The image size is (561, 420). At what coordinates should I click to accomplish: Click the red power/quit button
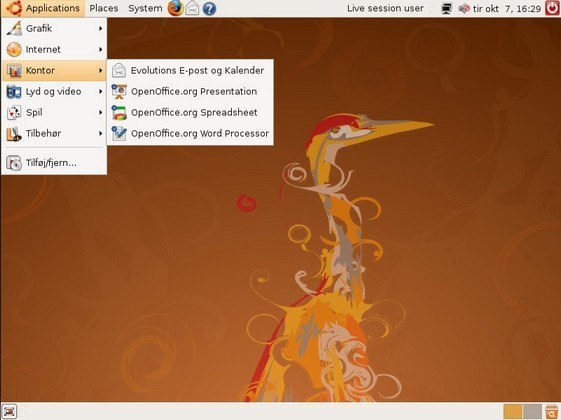point(552,8)
